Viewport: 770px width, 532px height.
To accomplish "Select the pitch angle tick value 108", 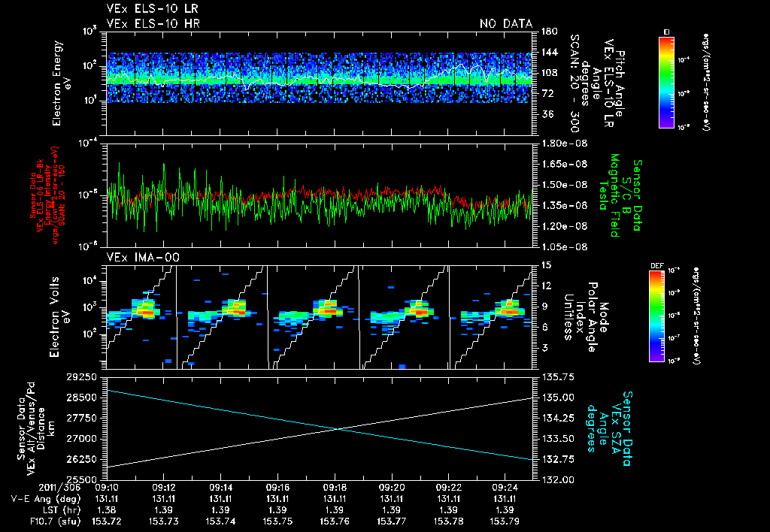I will coord(550,73).
